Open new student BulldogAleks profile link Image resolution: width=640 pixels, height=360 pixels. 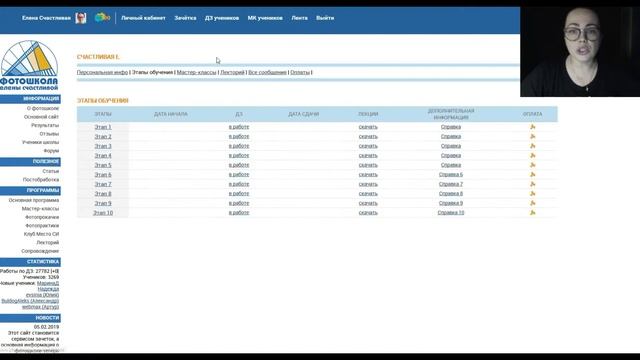(30, 301)
